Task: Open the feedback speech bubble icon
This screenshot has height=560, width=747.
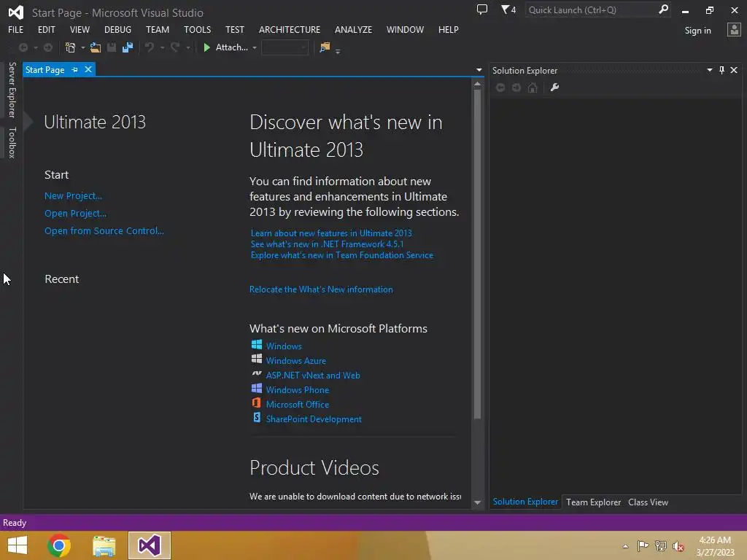Action: 482,9
